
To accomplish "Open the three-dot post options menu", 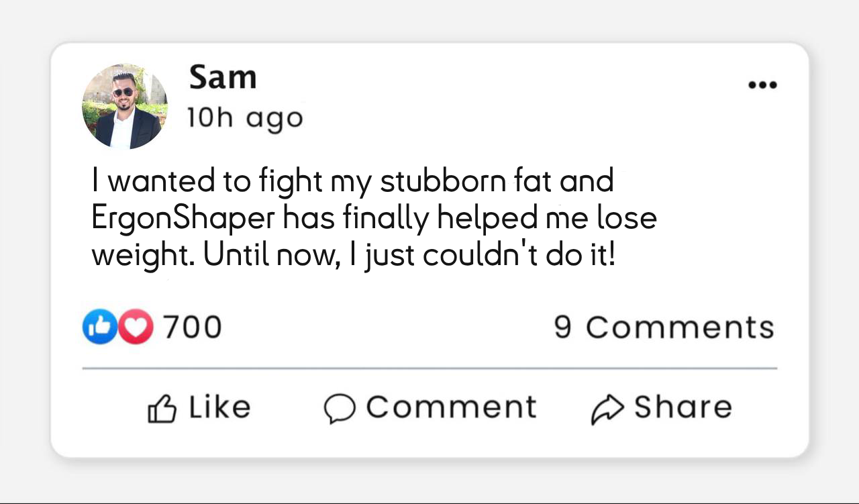I will [762, 85].
